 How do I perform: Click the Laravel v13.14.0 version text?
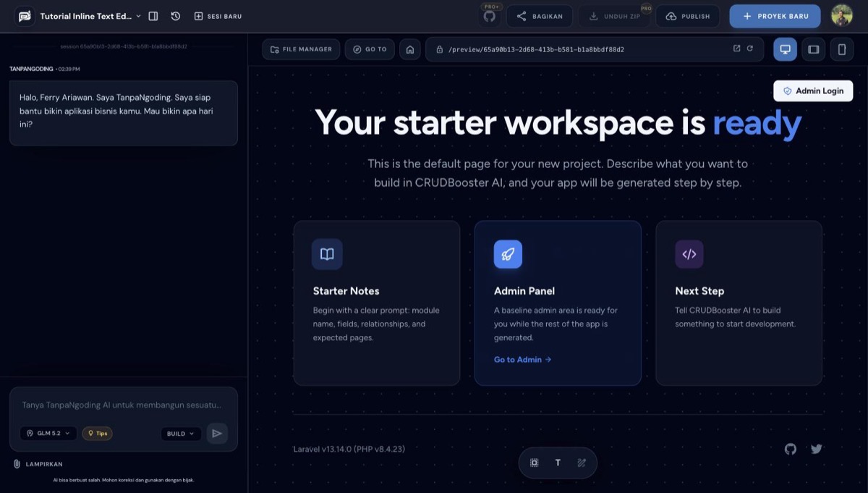click(349, 449)
